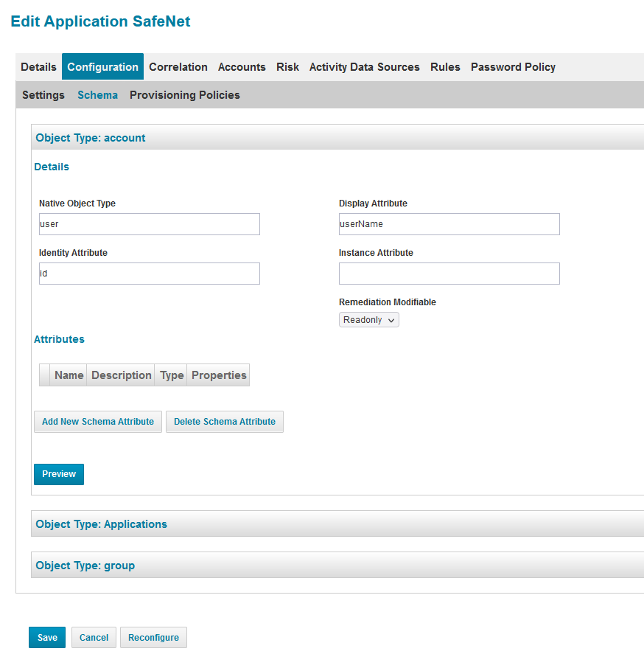
Task: Cancel editing the application
Action: coord(94,637)
